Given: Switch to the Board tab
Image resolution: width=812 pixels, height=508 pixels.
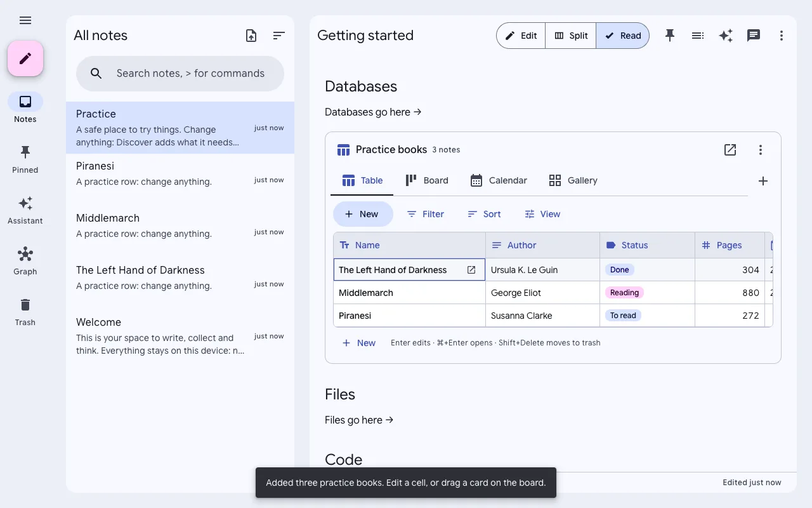Looking at the screenshot, I should pyautogui.click(x=427, y=180).
